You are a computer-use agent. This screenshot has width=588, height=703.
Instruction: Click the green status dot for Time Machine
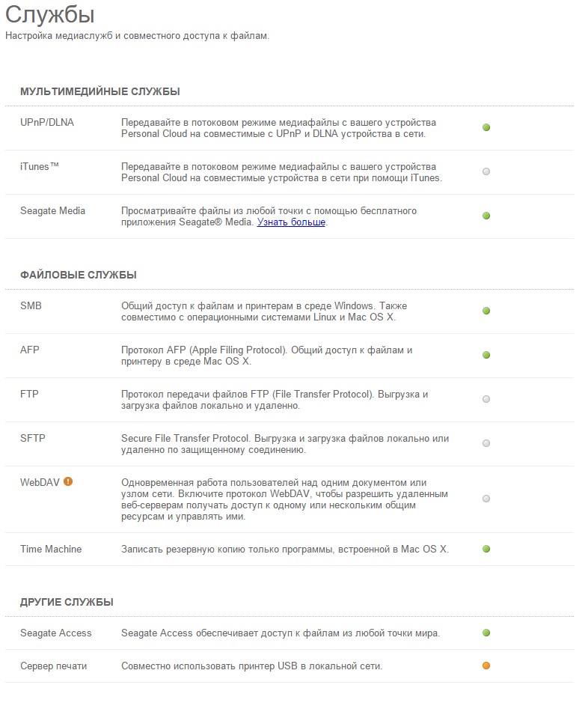(x=486, y=550)
